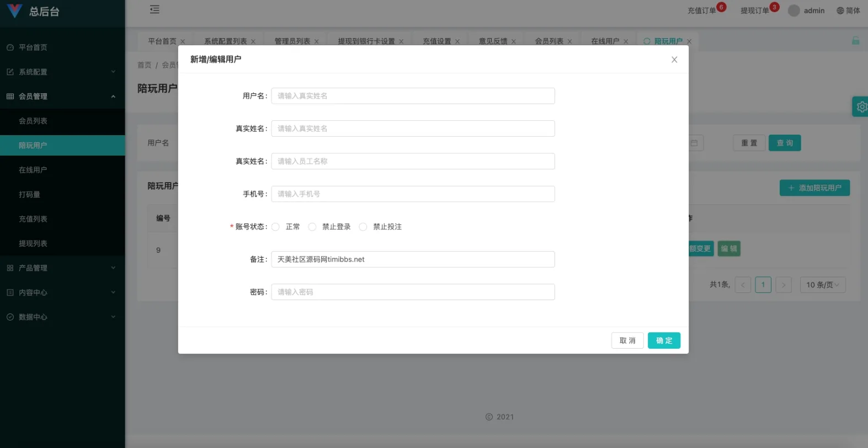The width and height of the screenshot is (868, 448).
Task: Open 充值订单 notification badge
Action: point(721,7)
